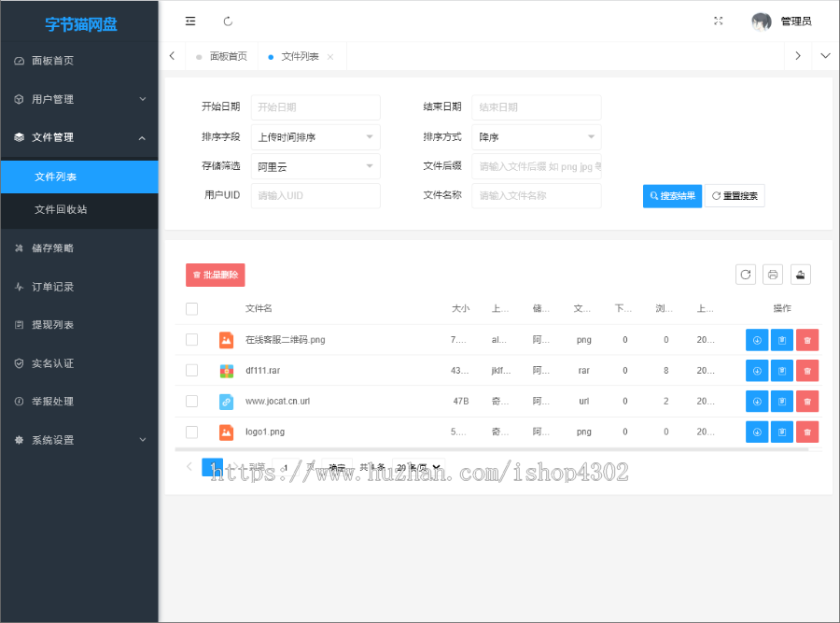Collapse 文件管理 sidebar menu
Image resolution: width=840 pixels, height=623 pixels.
click(79, 138)
